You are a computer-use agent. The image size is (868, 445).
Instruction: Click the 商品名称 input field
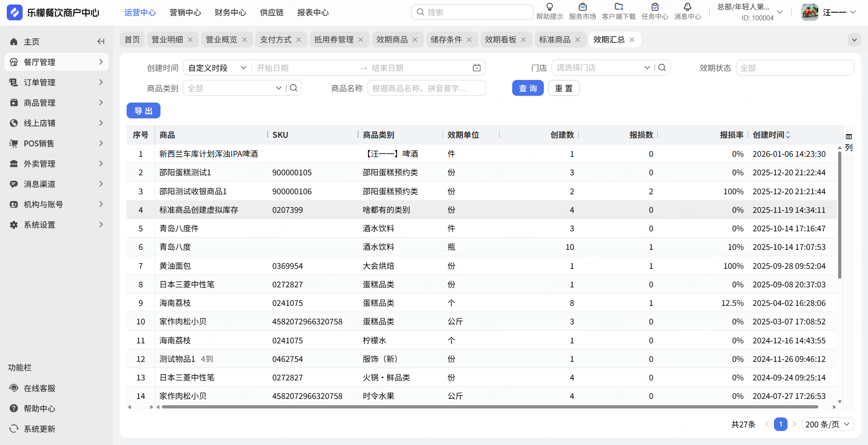426,88
